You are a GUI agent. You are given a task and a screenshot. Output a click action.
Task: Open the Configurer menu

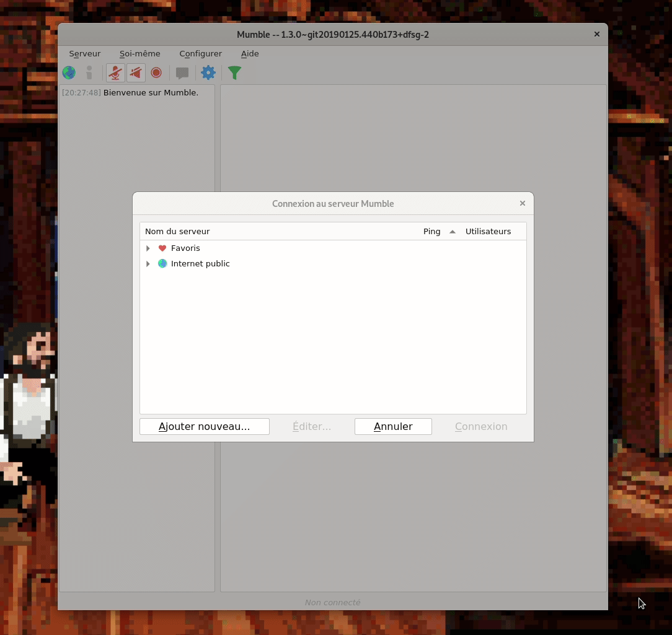[x=201, y=53]
